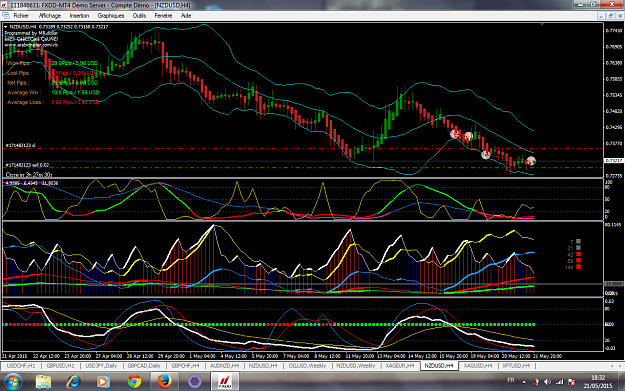
Task: Open network status icon in tray
Action: click(560, 382)
